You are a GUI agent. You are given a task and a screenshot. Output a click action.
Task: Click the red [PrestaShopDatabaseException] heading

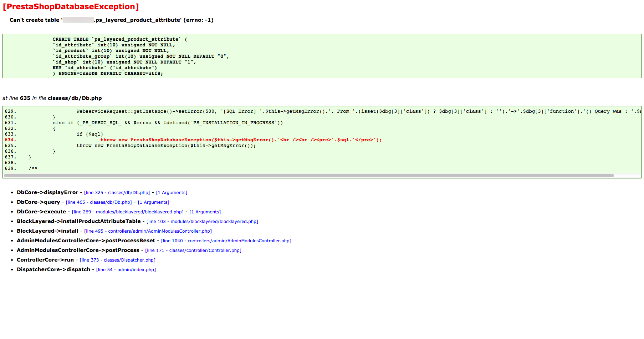click(71, 7)
